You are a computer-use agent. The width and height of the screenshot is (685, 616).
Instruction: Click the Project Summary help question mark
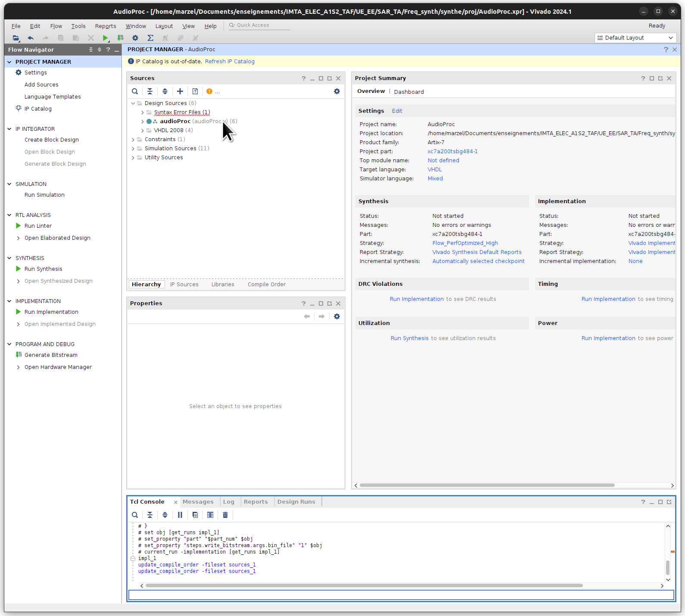[x=643, y=78]
